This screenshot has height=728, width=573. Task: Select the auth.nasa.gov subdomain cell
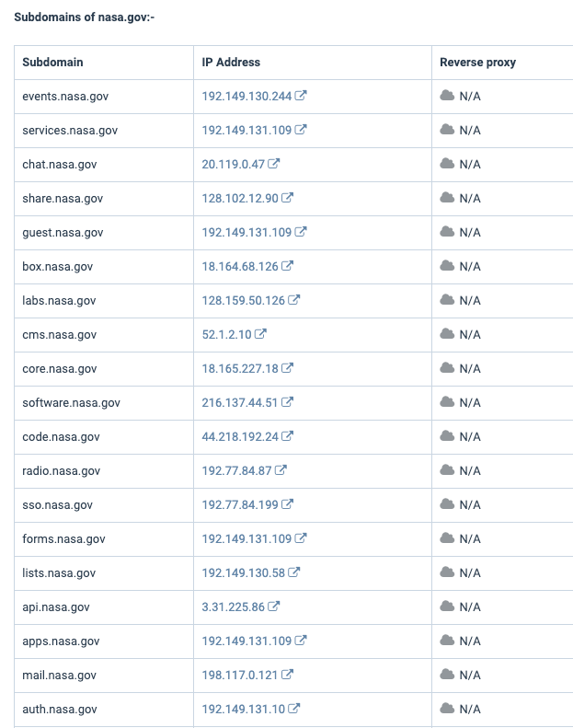click(60, 709)
